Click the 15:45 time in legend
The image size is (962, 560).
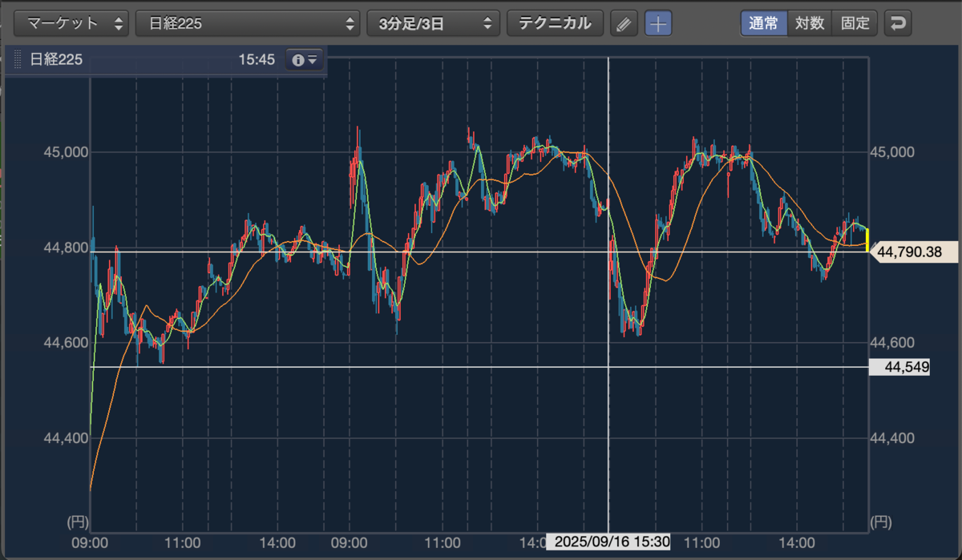(257, 59)
